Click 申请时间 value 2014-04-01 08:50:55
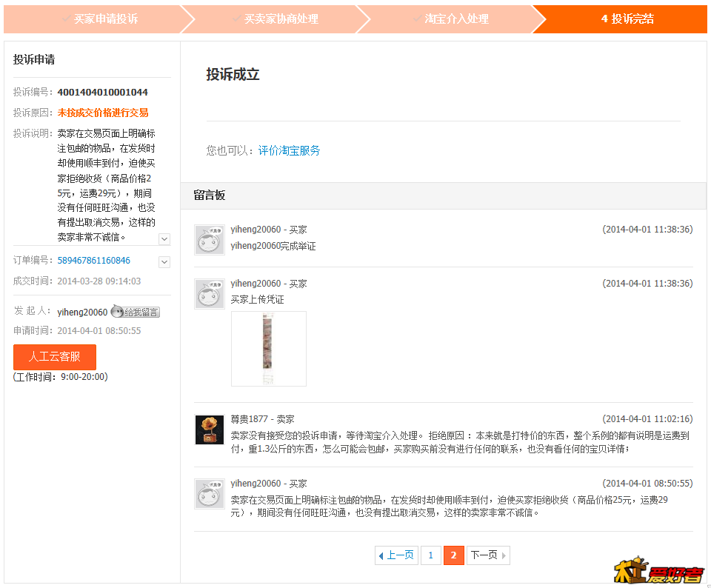The width and height of the screenshot is (711, 588). [x=99, y=330]
